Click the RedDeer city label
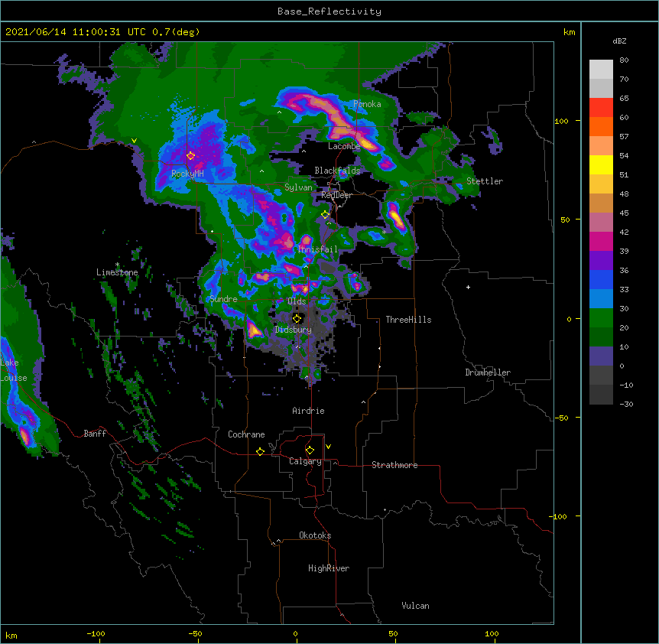Screen dimensions: 659x644 click(336, 195)
